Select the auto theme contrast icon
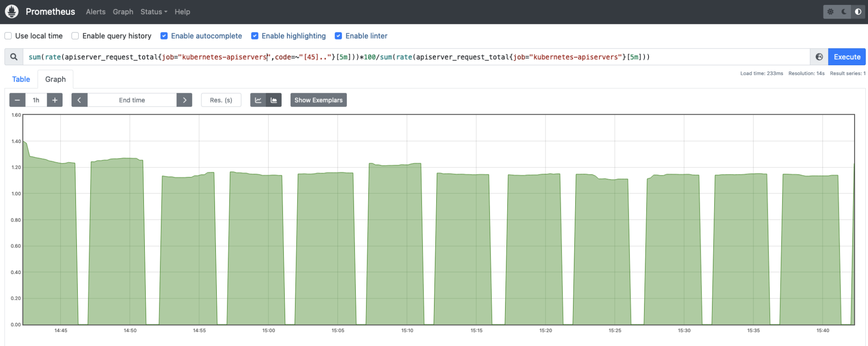Image resolution: width=868 pixels, height=346 pixels. pos(858,12)
